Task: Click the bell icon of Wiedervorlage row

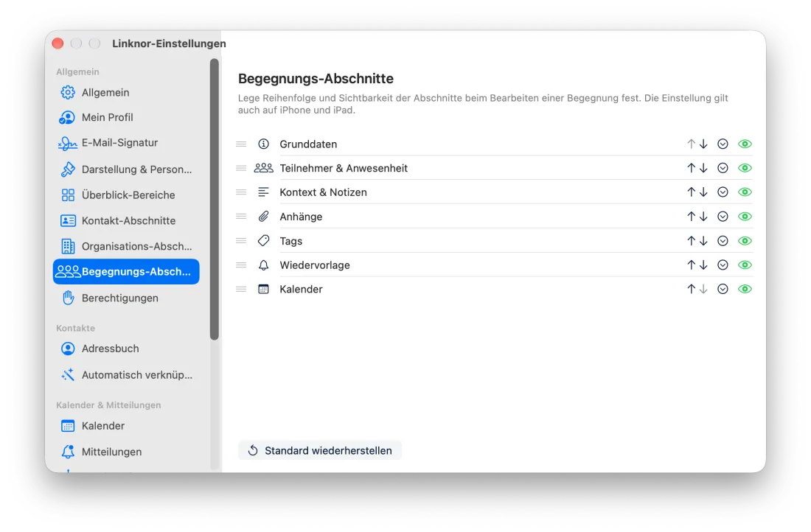Action: [264, 265]
